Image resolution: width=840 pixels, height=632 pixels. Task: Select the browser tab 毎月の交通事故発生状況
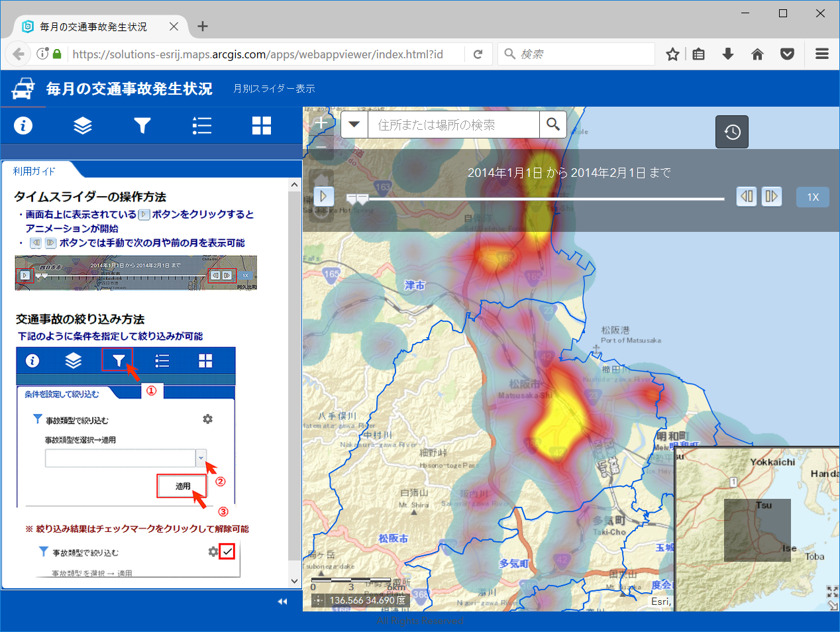93,26
